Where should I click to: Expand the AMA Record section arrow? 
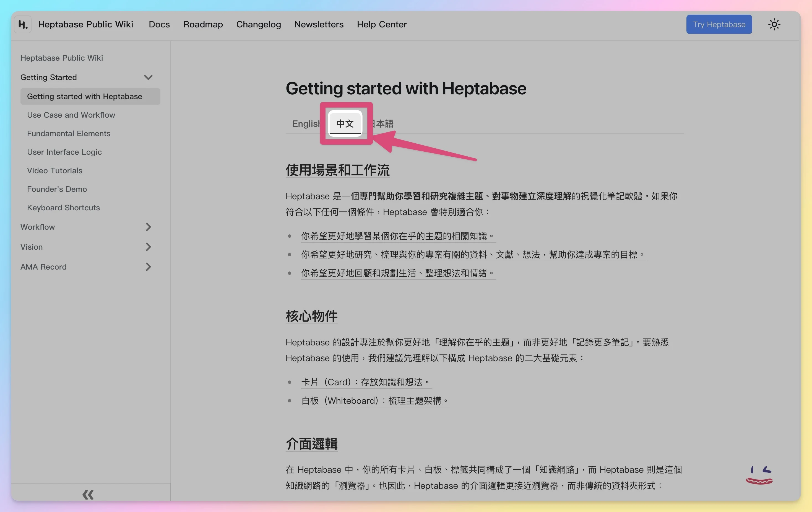point(148,267)
